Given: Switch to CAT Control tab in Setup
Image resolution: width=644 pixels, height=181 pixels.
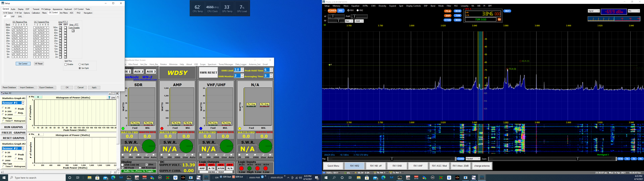Looking at the screenshot, I should (78, 9).
